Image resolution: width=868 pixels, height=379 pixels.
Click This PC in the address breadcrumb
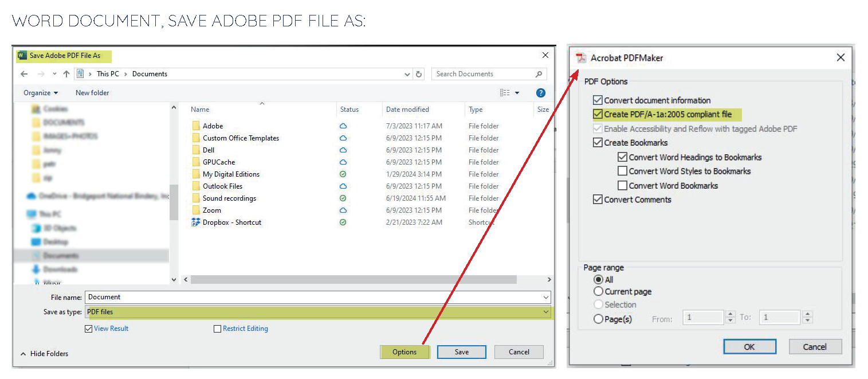[109, 74]
